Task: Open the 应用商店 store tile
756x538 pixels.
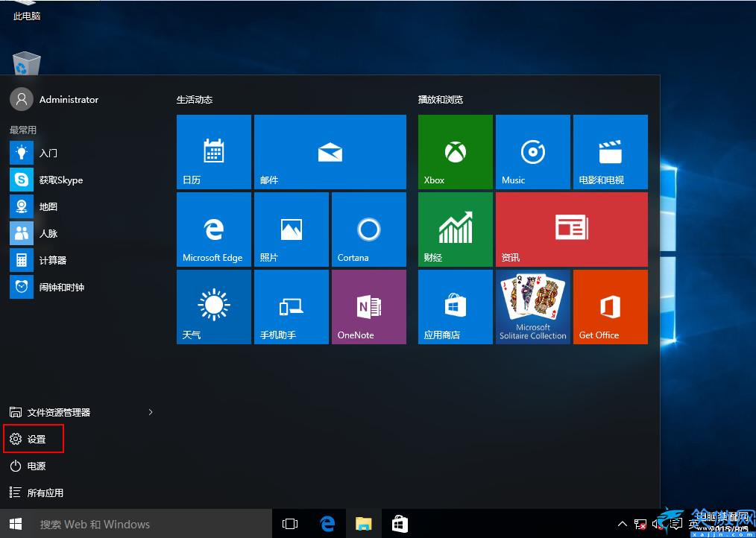Action: pos(455,307)
